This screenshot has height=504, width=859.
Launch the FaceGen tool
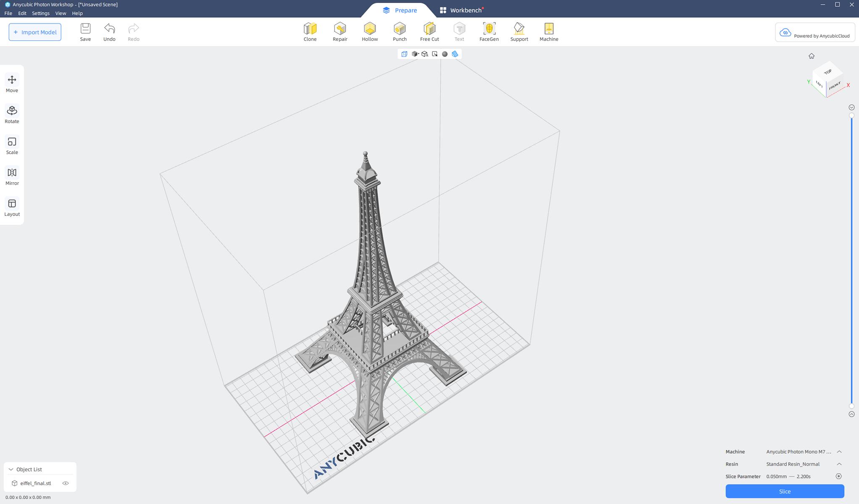click(489, 32)
